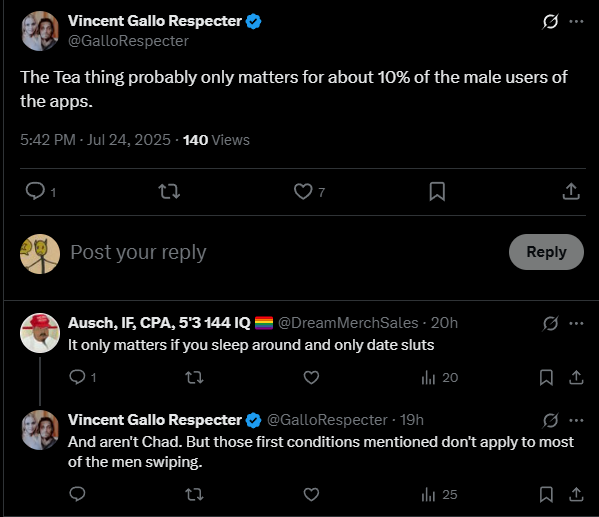View analytics for reply with 20 views

tap(439, 378)
